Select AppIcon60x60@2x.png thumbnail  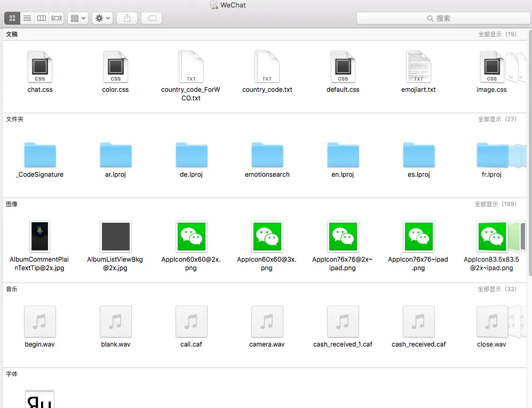pos(192,236)
